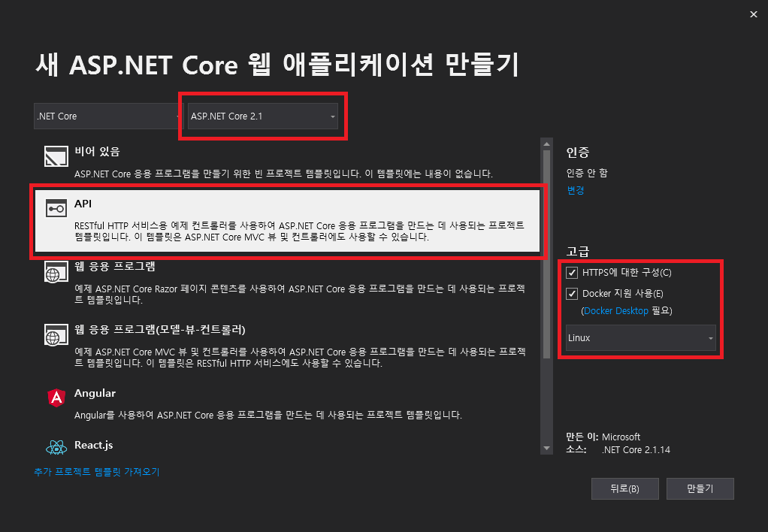
Task: Select the 웹 응용 프로그램(모델-뷰-컨트롤러) title
Action: tap(159, 330)
